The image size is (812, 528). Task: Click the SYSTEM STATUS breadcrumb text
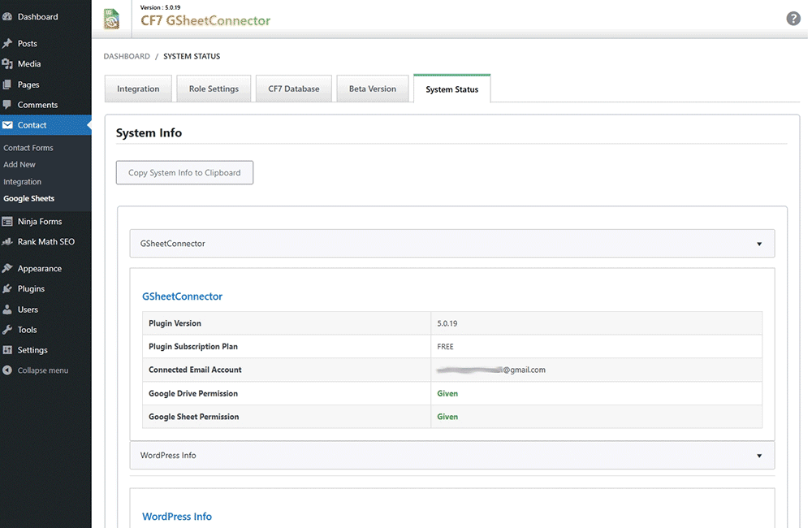click(x=192, y=56)
